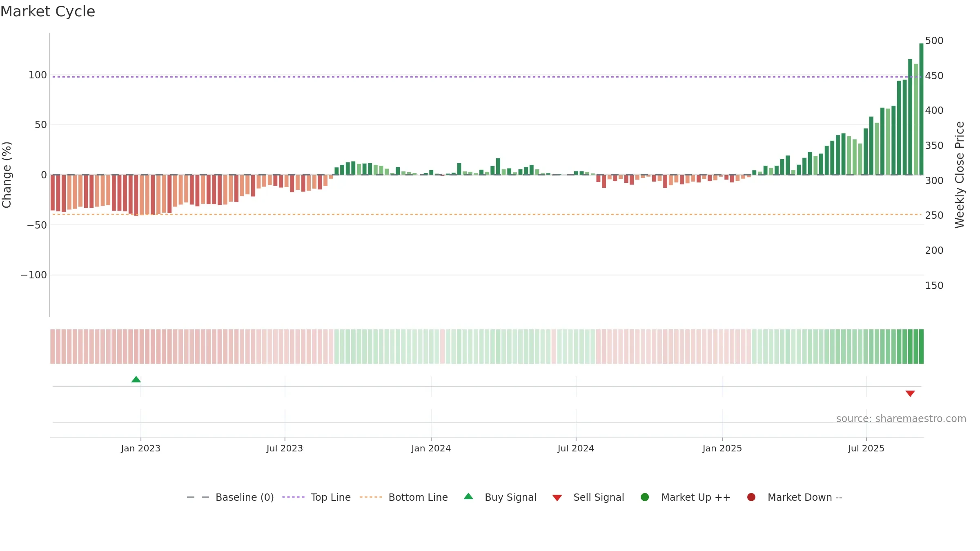This screenshot has width=980, height=551.
Task: Click the green circle icon in legend
Action: coord(645,497)
